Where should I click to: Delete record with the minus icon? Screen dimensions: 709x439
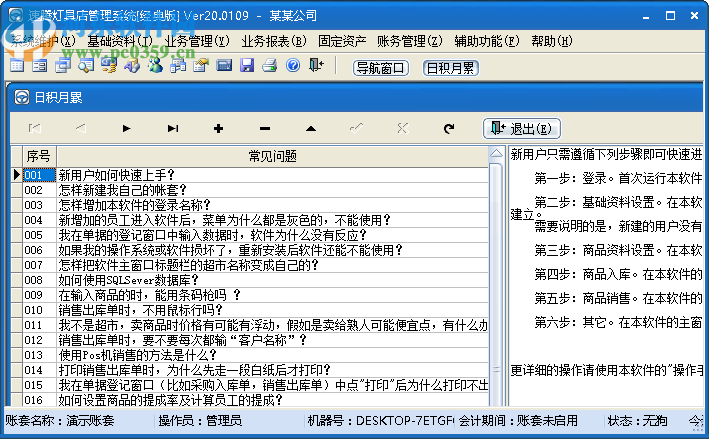(x=265, y=129)
